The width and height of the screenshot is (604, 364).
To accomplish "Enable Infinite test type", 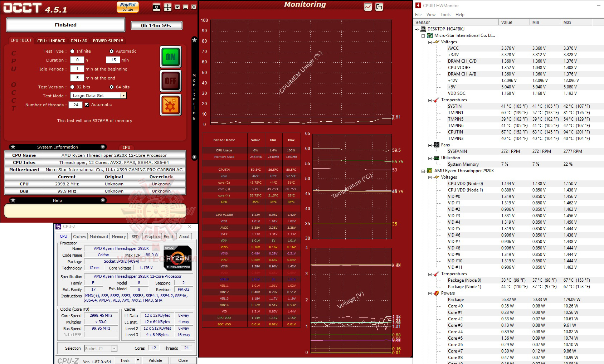I will click(x=72, y=51).
